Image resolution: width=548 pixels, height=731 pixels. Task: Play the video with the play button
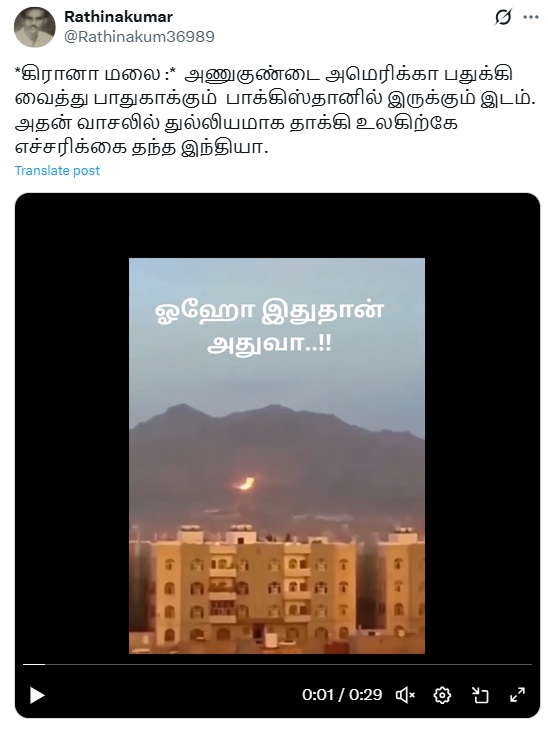37,695
